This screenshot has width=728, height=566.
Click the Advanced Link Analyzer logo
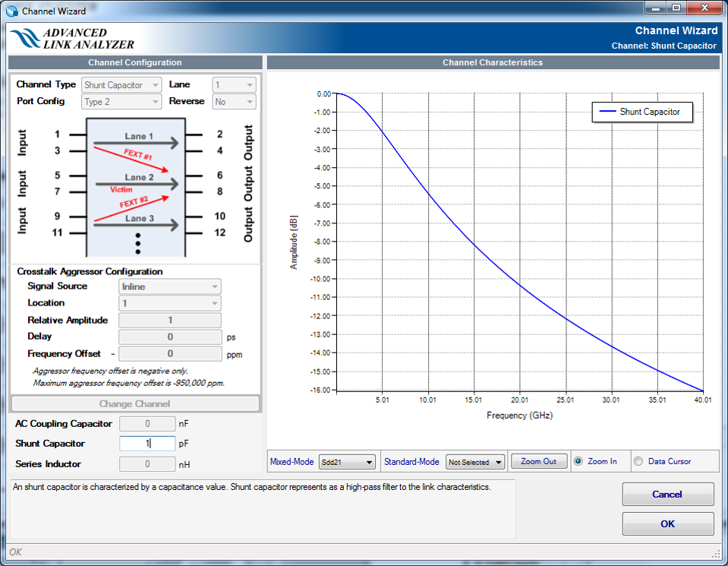pos(72,39)
